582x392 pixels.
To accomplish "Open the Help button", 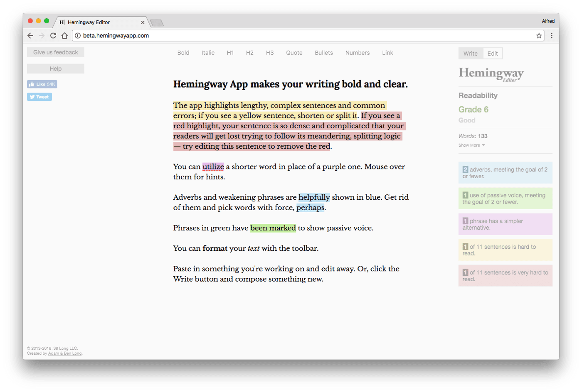I will (x=56, y=69).
